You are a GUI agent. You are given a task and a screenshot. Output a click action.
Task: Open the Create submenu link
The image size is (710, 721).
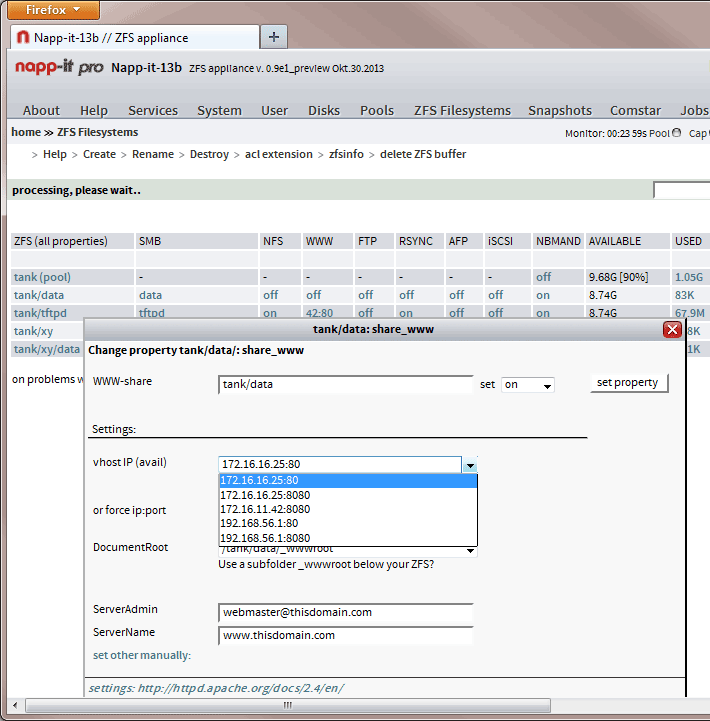(x=99, y=154)
